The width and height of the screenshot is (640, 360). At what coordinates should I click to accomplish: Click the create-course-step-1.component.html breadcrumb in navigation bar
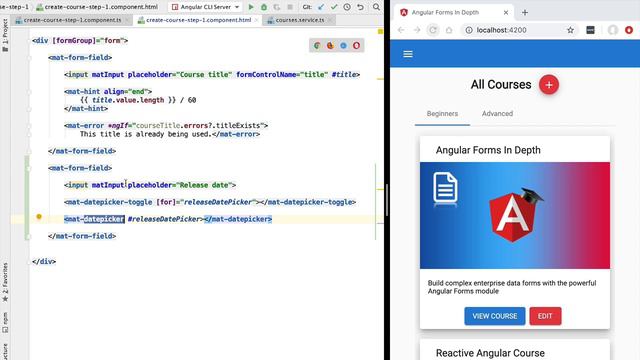tap(97, 7)
